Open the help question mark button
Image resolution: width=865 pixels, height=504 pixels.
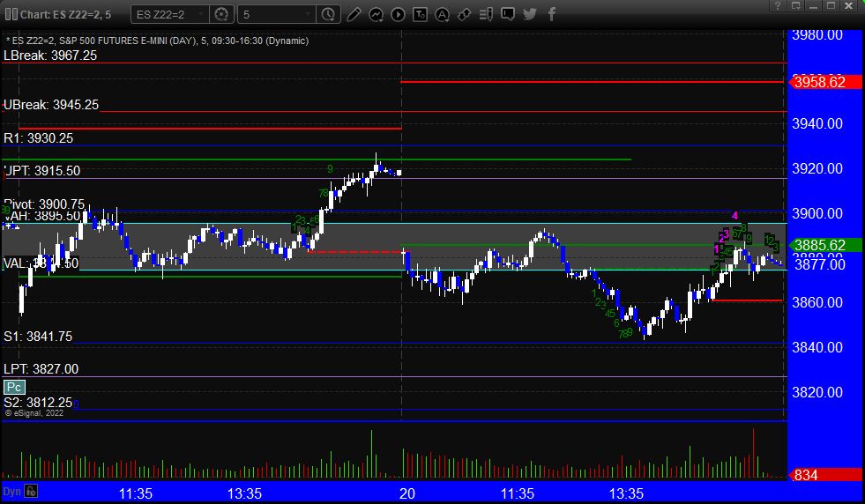778,5
